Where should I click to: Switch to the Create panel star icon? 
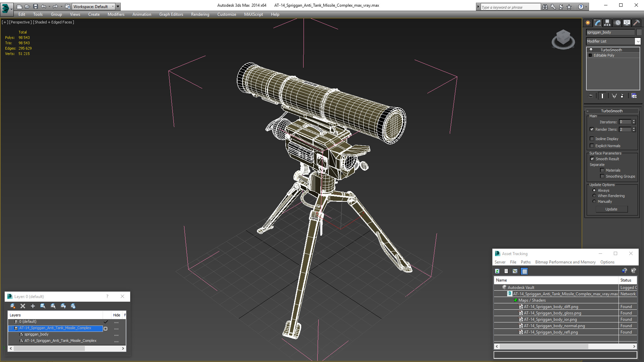588,23
